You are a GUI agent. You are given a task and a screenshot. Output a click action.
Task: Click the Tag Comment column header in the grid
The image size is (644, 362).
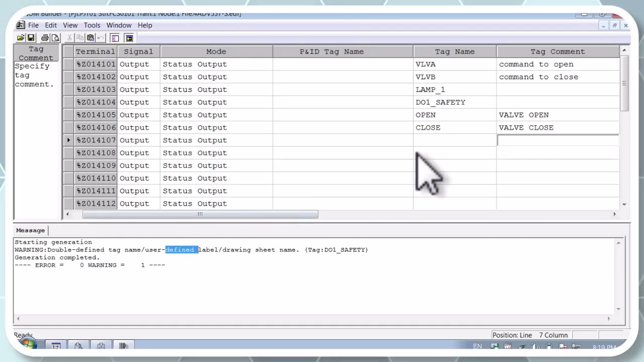pyautogui.click(x=557, y=51)
